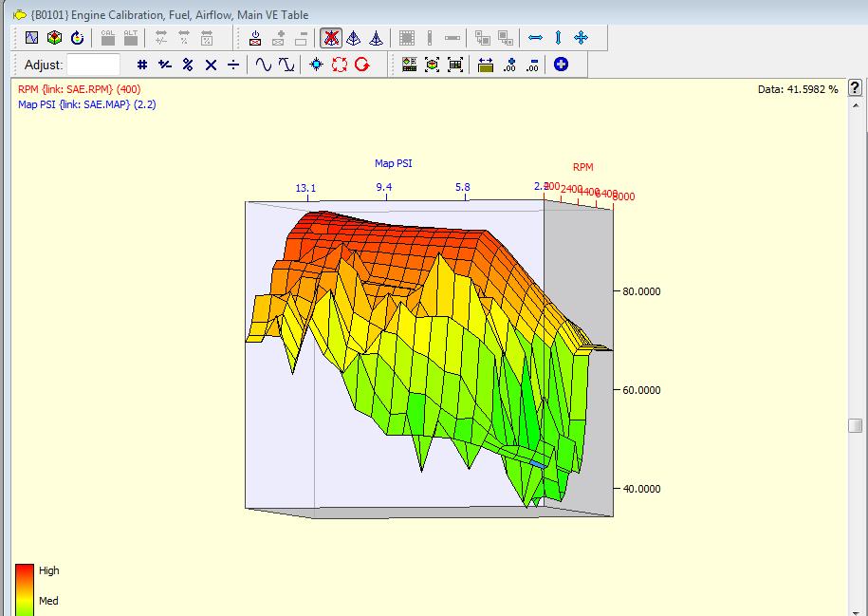Toggle the ALT compare display
868x616 pixels.
[129, 38]
